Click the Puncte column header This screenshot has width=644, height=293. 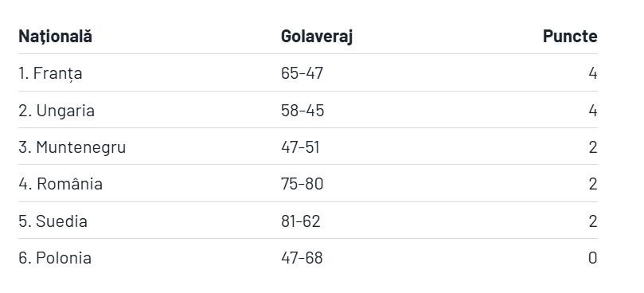pos(570,36)
